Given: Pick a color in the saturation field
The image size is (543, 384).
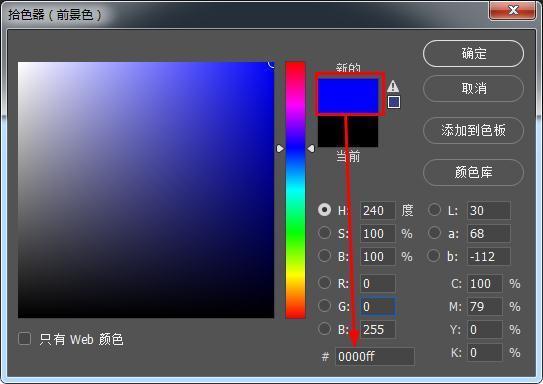Looking at the screenshot, I should point(146,190).
